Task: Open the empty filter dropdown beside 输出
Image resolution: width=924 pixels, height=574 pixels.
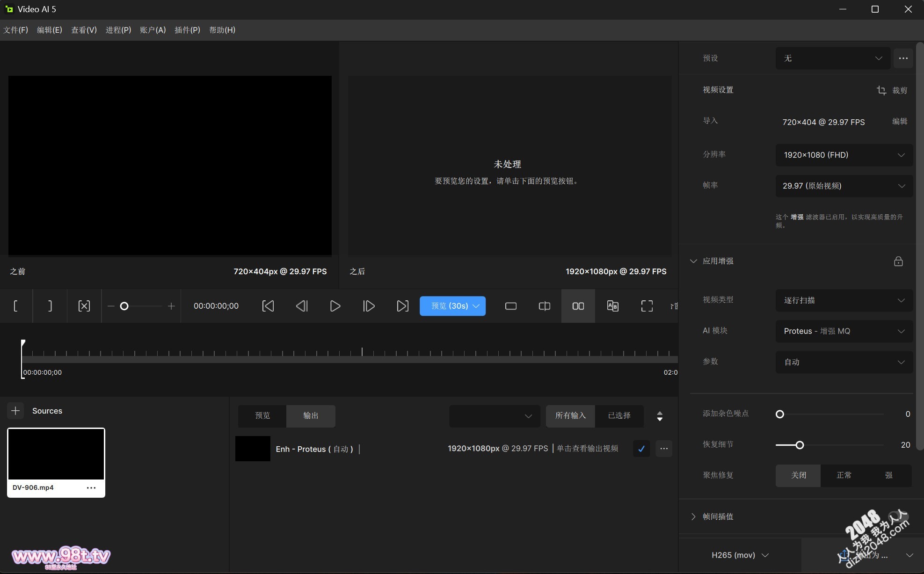Action: pos(495,416)
